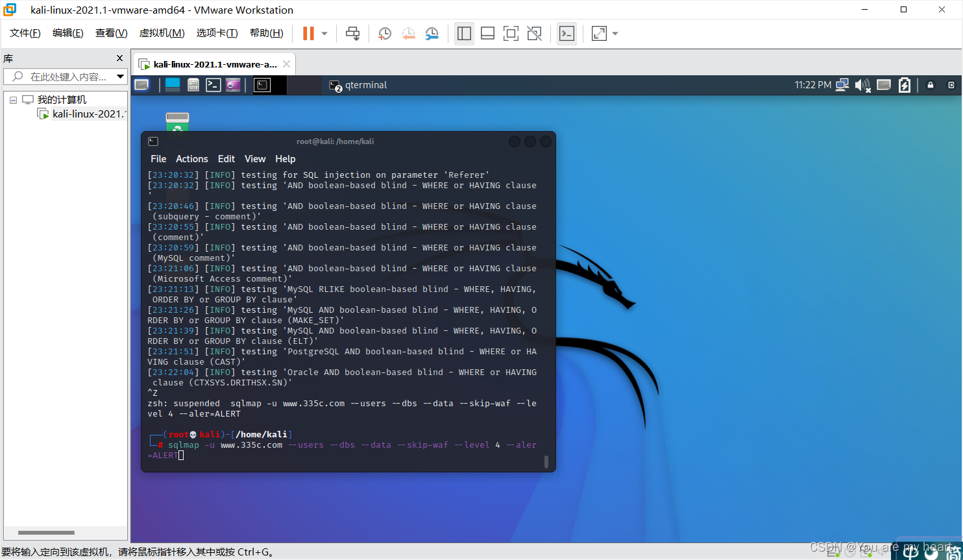Click the qterminal taskbar button

point(359,85)
